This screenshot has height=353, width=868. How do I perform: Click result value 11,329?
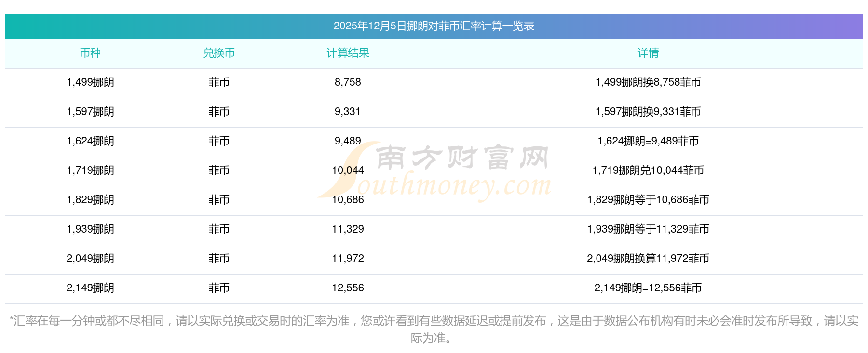[x=348, y=229]
